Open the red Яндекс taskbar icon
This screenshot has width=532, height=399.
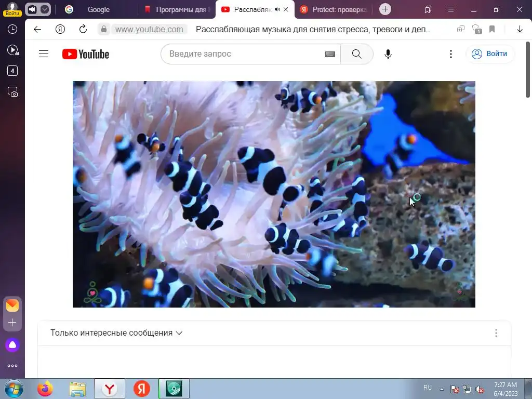coord(141,389)
